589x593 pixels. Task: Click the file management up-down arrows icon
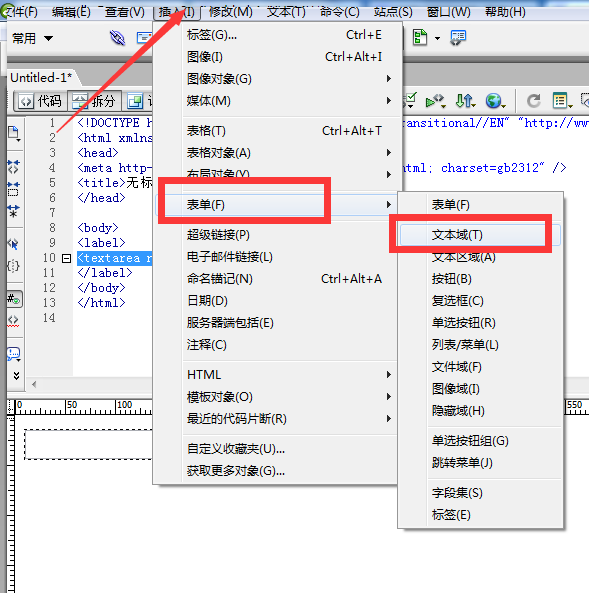tap(465, 101)
